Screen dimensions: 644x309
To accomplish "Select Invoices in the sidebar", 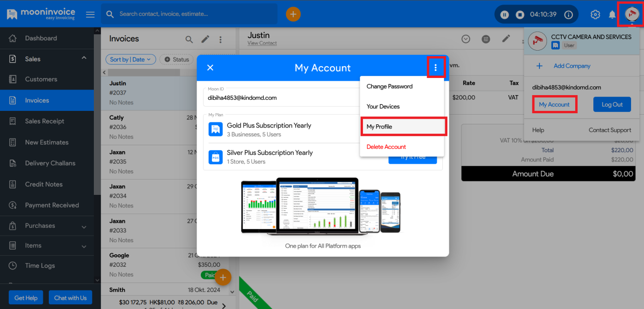I will click(47, 100).
